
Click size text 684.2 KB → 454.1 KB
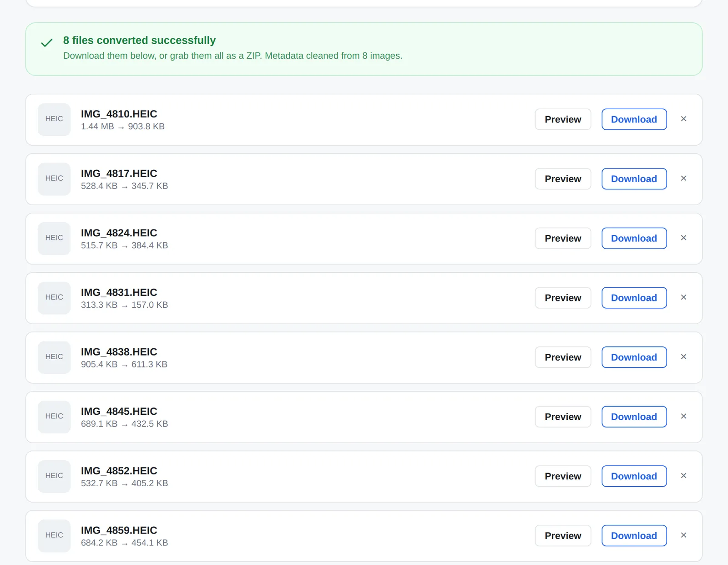pos(124,543)
